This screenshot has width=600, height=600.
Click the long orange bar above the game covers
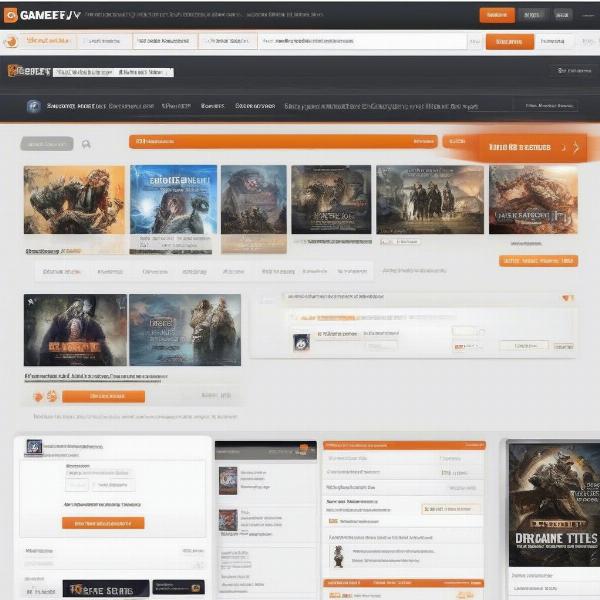point(283,141)
